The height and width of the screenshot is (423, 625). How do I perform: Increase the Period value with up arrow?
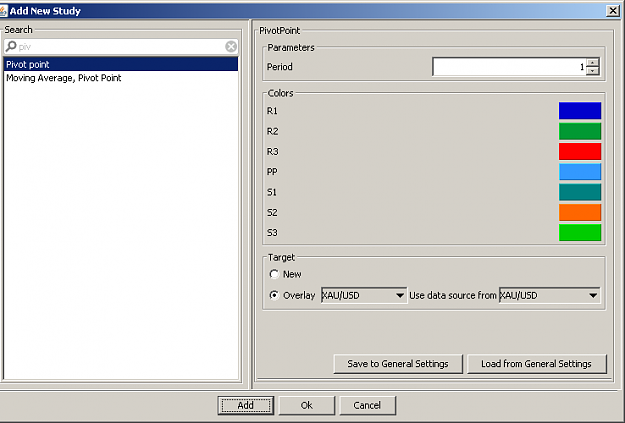tap(593, 63)
